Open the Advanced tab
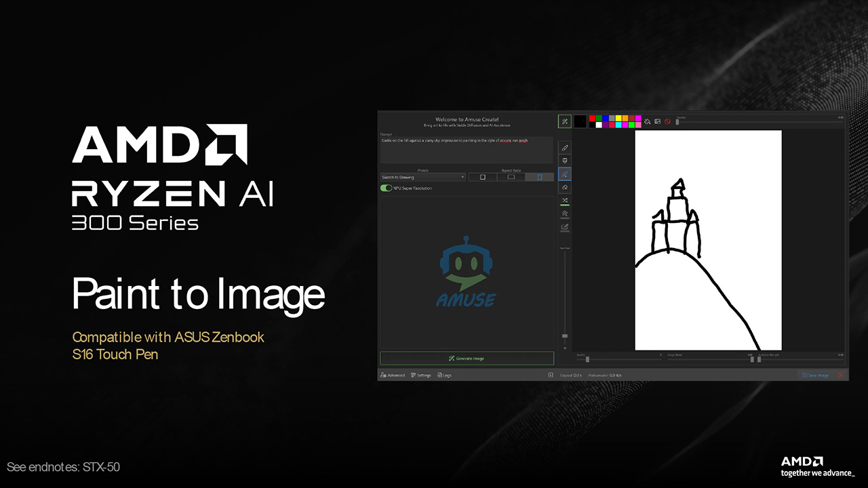This screenshot has width=868, height=488. click(x=393, y=375)
